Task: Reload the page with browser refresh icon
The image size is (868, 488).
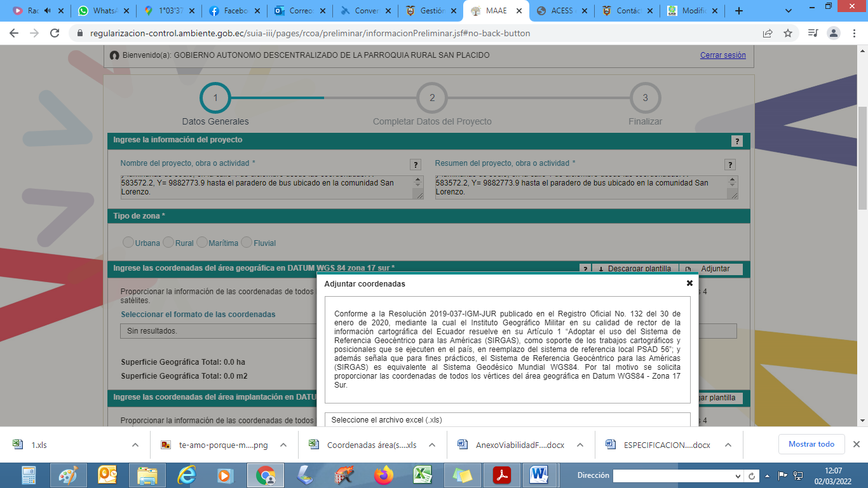Action: point(55,34)
